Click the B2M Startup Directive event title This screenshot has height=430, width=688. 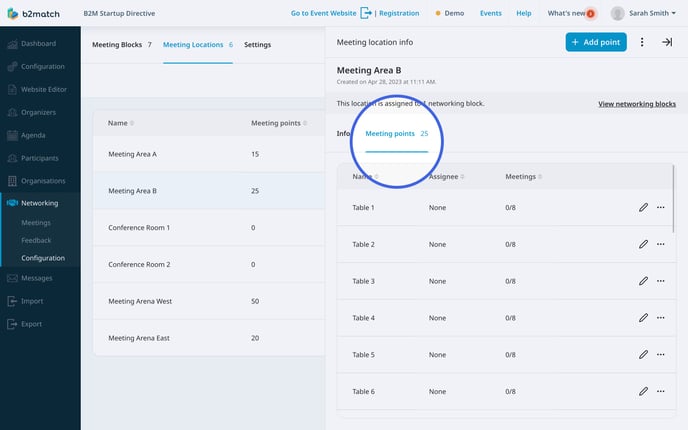pyautogui.click(x=119, y=14)
